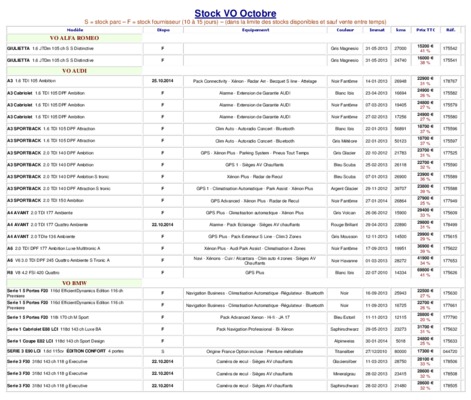Image resolution: width=471 pixels, height=400 pixels.
Task: Click reference 175542 in the Réf column
Action: 450,49
